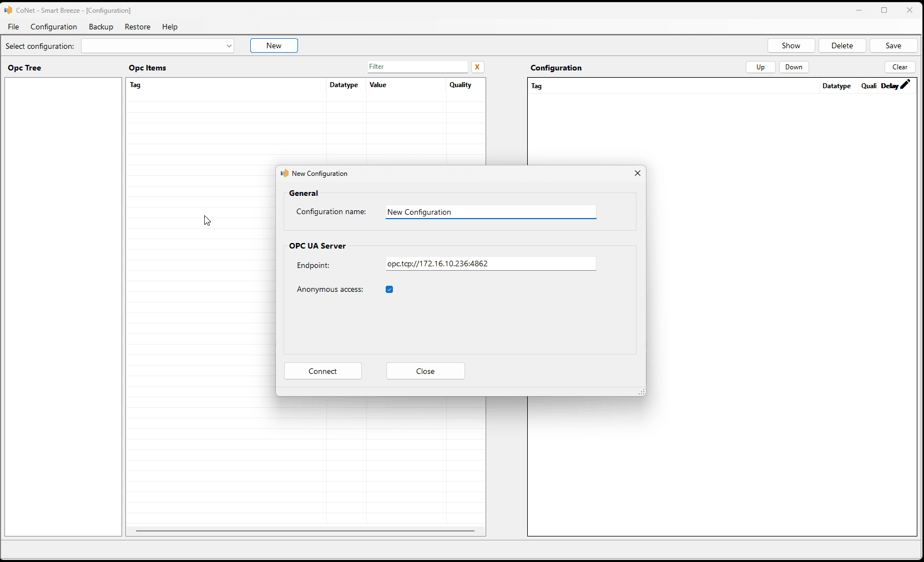Viewport: 924px width, 562px height.
Task: Minimize the Smart Breeze window
Action: click(x=859, y=10)
